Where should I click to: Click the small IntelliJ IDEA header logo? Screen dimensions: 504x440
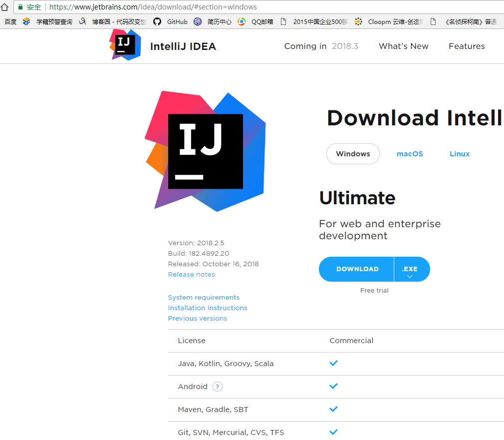[x=125, y=45]
